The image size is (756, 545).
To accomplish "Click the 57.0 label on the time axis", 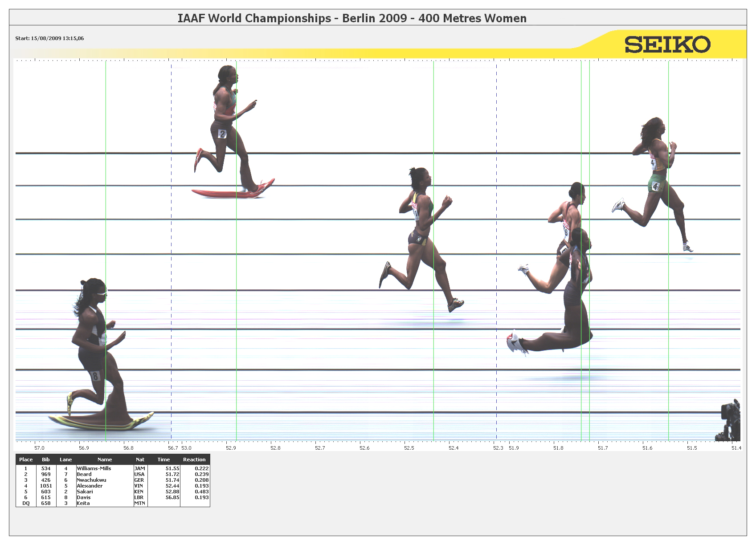I will (x=39, y=448).
